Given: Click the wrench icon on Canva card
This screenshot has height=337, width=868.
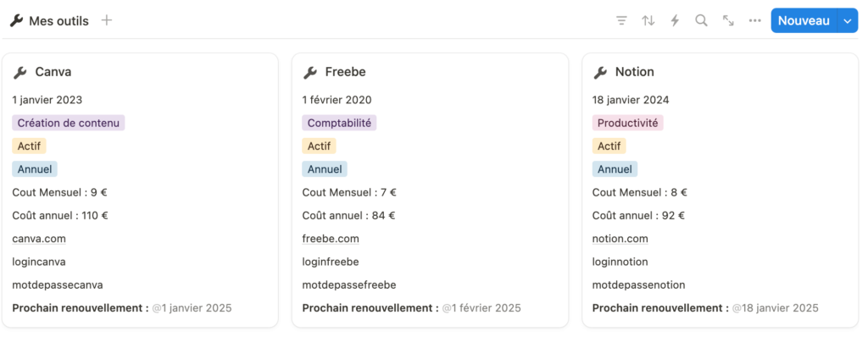Looking at the screenshot, I should click(20, 72).
